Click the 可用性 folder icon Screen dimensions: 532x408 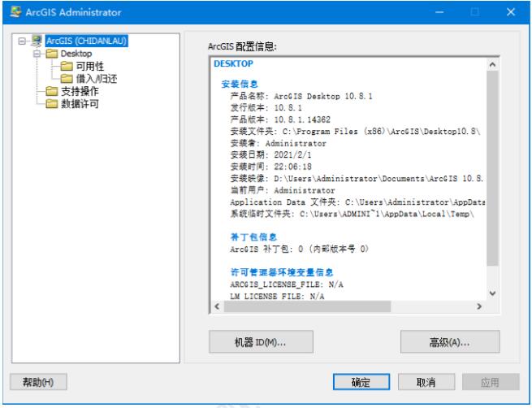coord(67,66)
